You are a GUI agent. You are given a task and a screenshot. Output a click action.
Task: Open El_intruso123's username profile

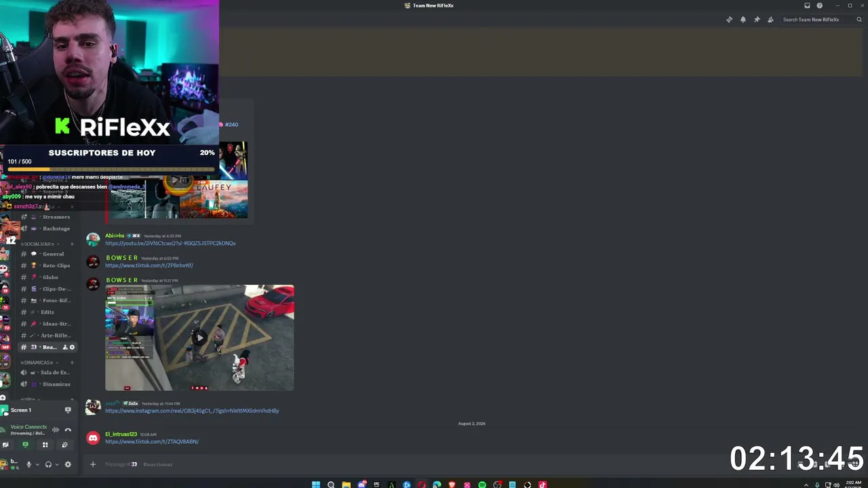click(121, 434)
